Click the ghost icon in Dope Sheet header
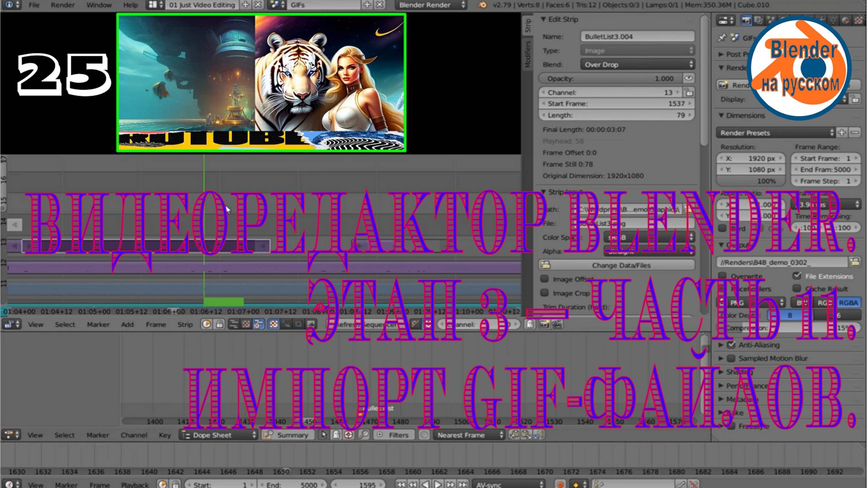The width and height of the screenshot is (868, 488). tap(336, 435)
